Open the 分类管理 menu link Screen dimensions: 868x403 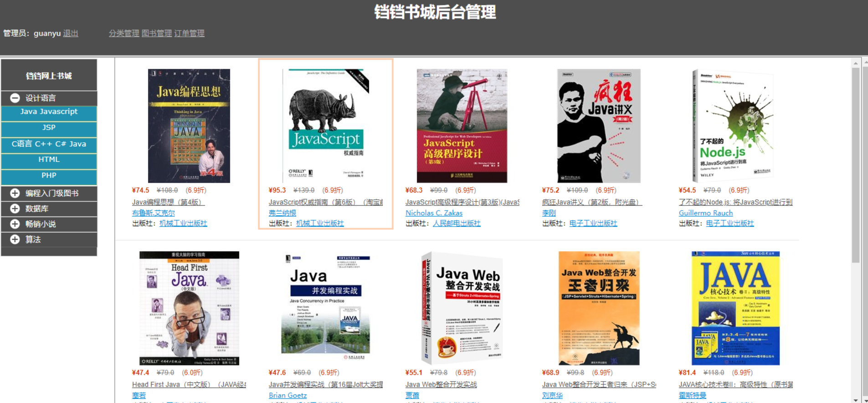coord(124,33)
